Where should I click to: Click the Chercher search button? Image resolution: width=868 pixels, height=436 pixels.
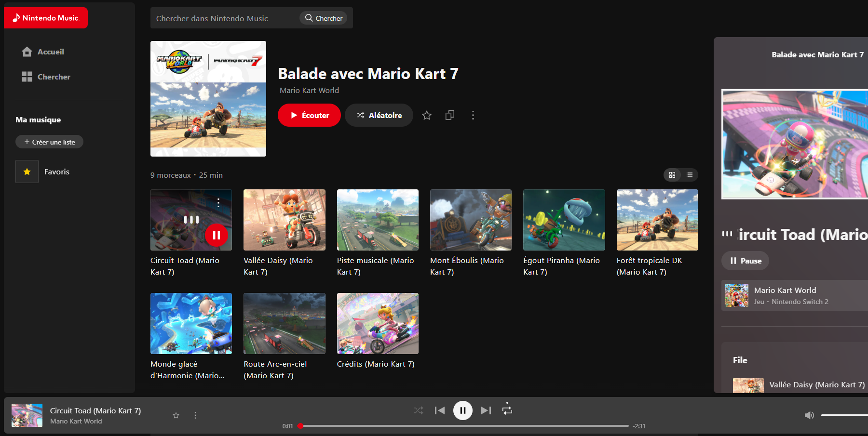[x=324, y=18]
